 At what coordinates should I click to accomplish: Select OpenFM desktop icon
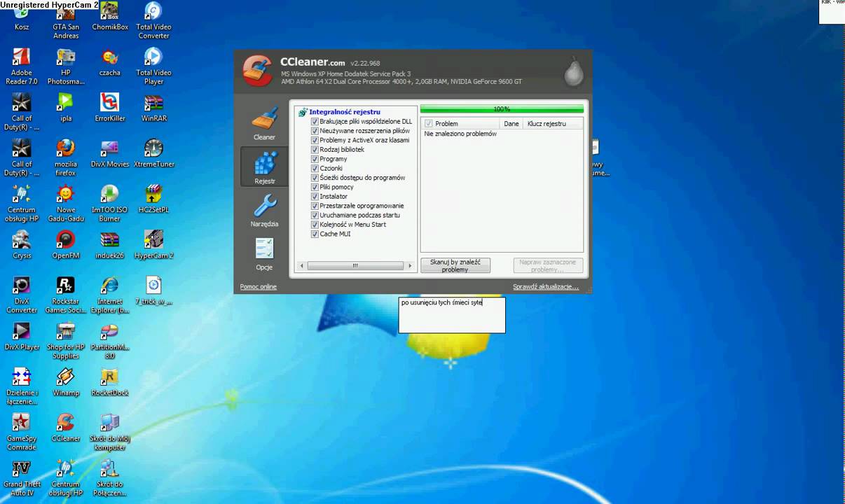(66, 245)
